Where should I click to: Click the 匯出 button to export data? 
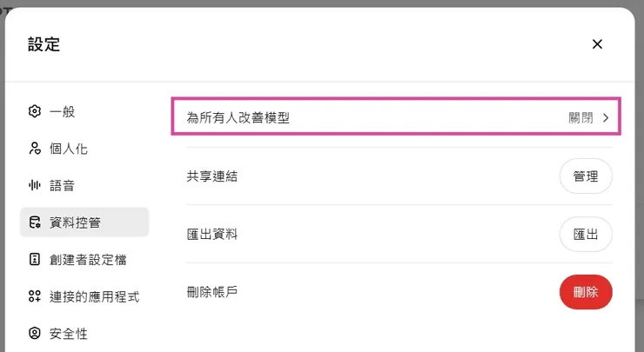click(586, 234)
